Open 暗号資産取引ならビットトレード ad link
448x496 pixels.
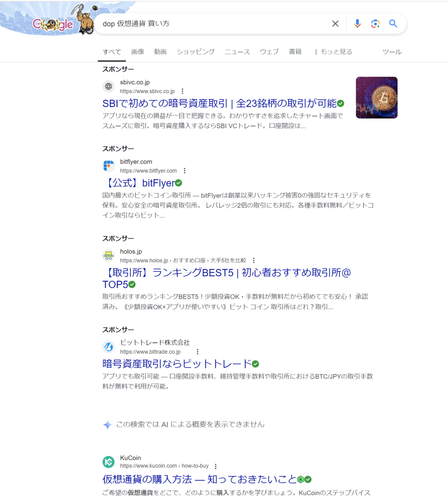pos(177,364)
